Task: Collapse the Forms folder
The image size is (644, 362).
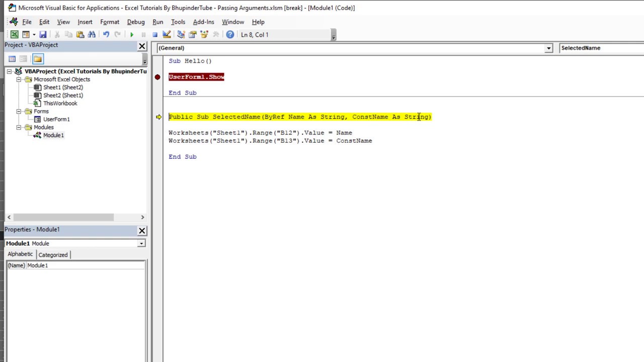Action: pyautogui.click(x=19, y=112)
